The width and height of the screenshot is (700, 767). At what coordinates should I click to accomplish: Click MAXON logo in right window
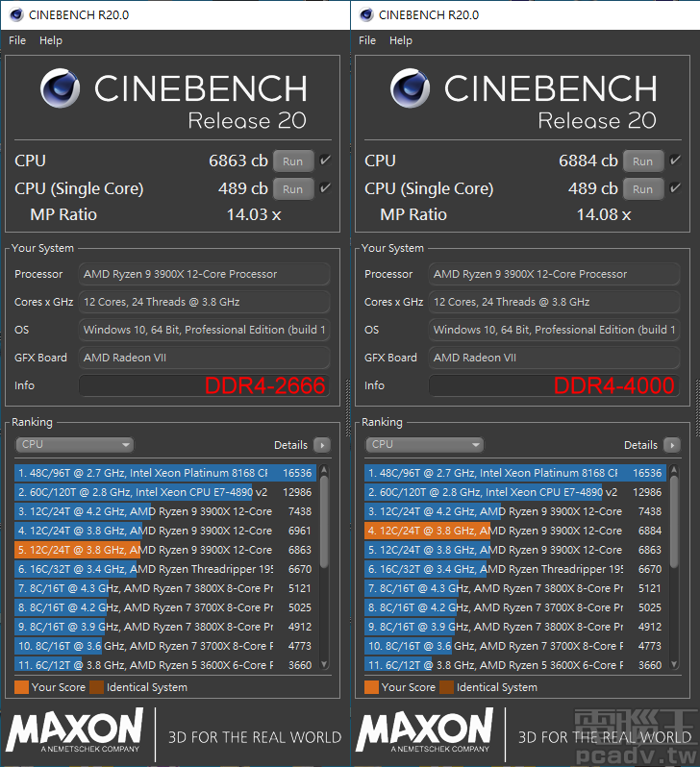[424, 730]
